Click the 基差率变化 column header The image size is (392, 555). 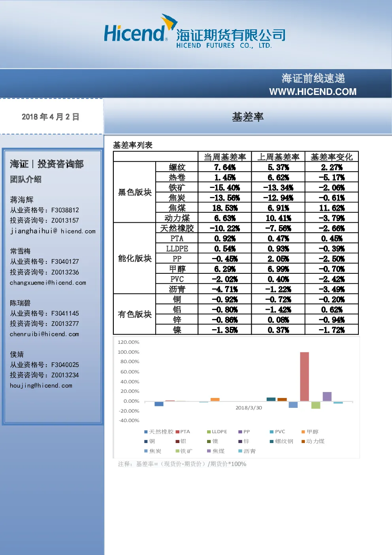pyautogui.click(x=332, y=157)
